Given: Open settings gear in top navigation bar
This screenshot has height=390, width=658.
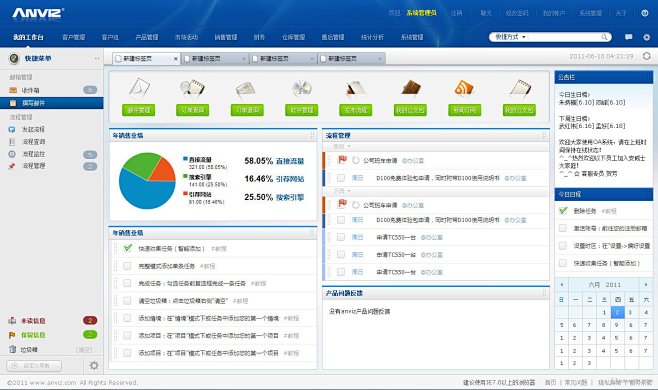Looking at the screenshot, I should (x=646, y=37).
